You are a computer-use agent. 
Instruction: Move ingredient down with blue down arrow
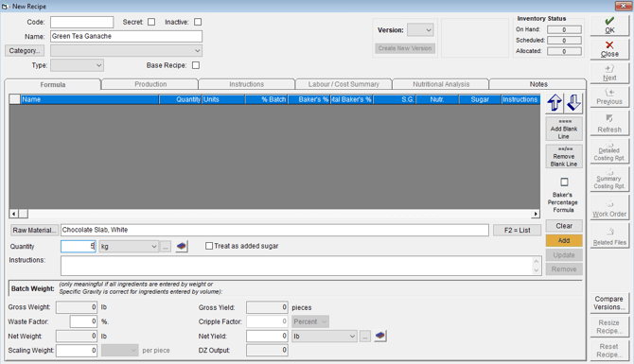pyautogui.click(x=573, y=103)
